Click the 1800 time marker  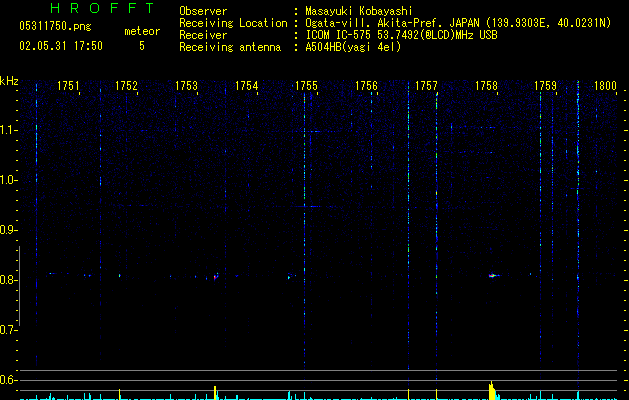tap(605, 86)
